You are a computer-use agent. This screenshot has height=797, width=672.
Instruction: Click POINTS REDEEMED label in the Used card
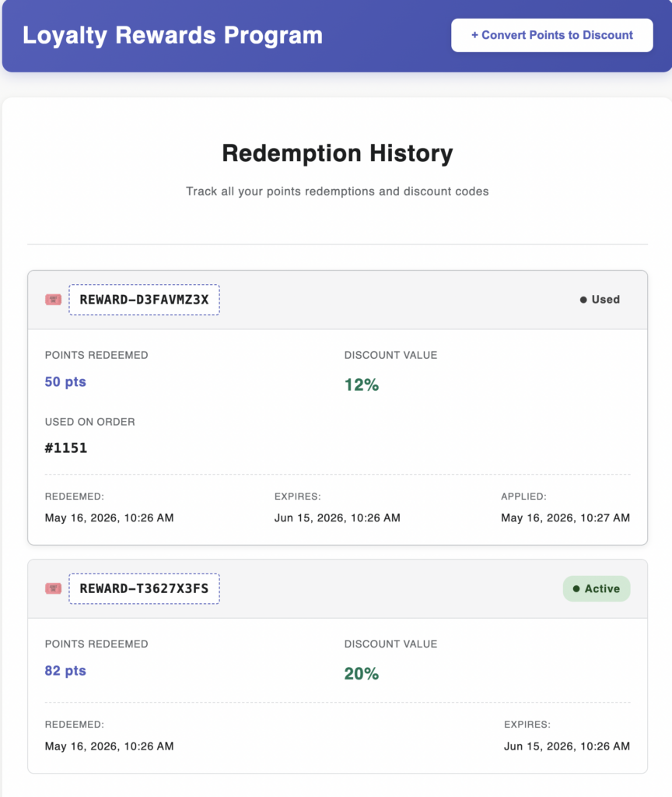pyautogui.click(x=96, y=355)
